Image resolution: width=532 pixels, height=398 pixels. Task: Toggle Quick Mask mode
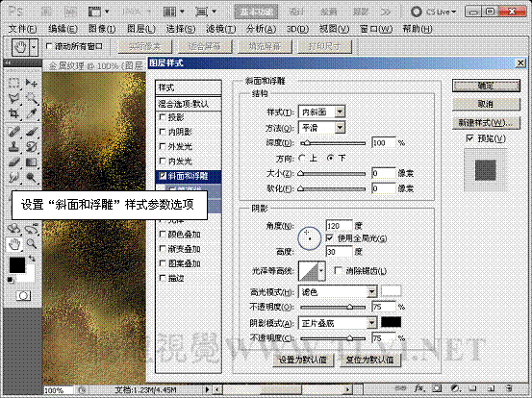[x=23, y=296]
